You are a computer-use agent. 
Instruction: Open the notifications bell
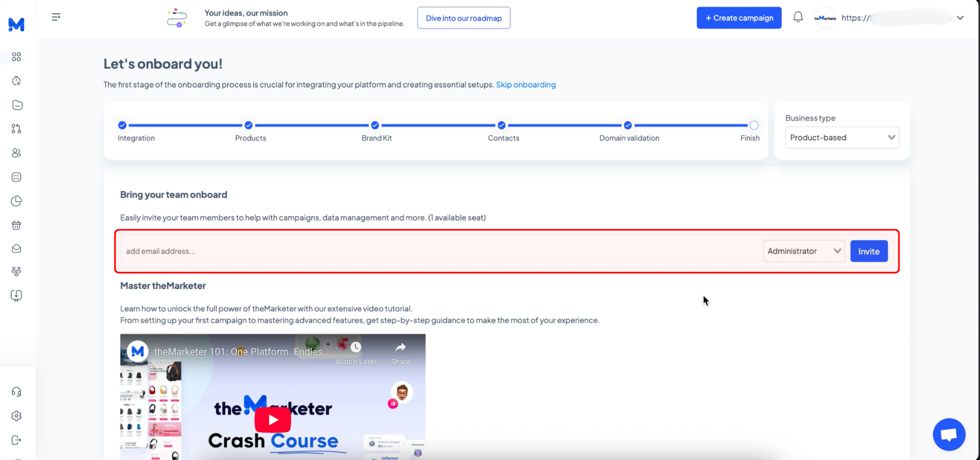point(798,17)
